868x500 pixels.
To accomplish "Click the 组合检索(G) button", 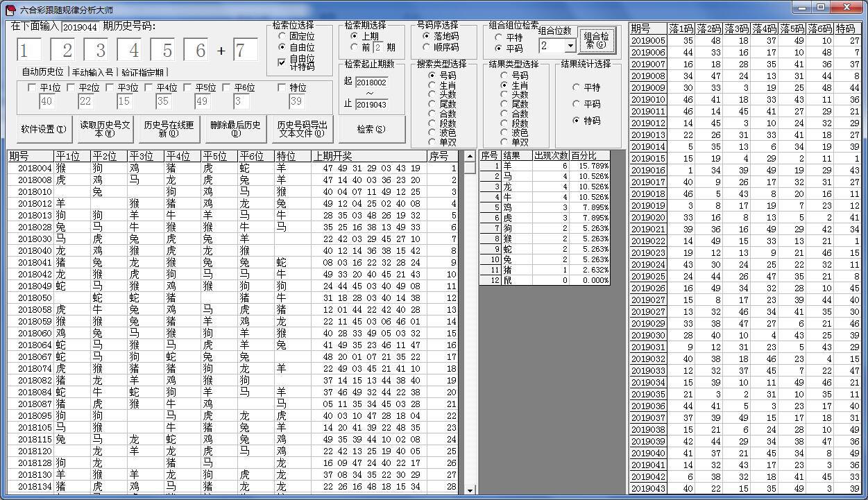I will [x=597, y=40].
